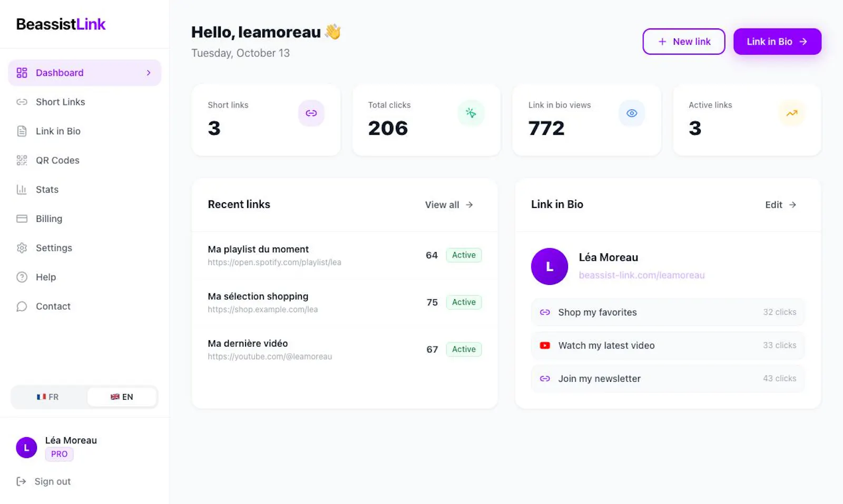
Task: Click Active badge for Ma playlist du moment
Action: pyautogui.click(x=464, y=255)
